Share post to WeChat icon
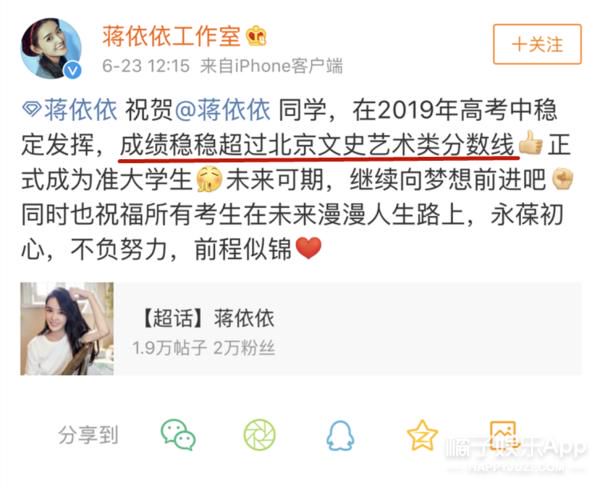 click(x=178, y=434)
